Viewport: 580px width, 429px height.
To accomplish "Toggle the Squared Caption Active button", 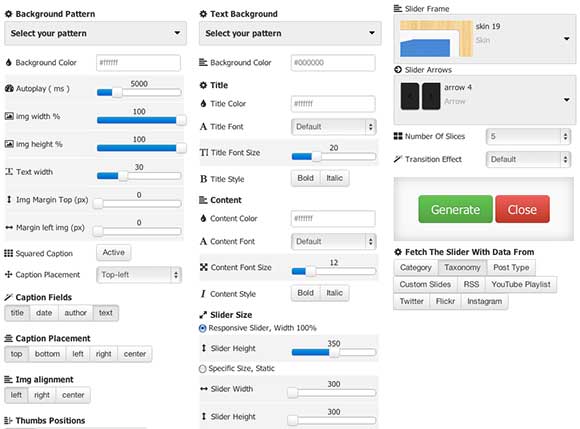I will tap(114, 253).
